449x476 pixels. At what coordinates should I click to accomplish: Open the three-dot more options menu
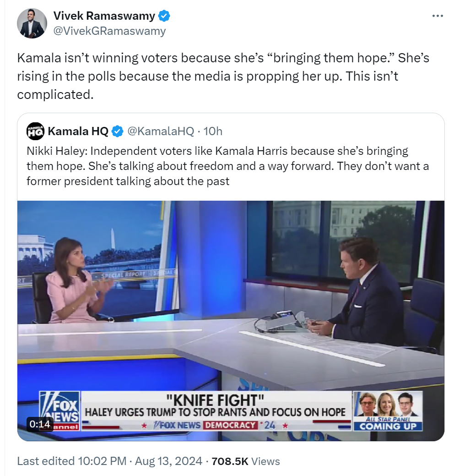[438, 16]
